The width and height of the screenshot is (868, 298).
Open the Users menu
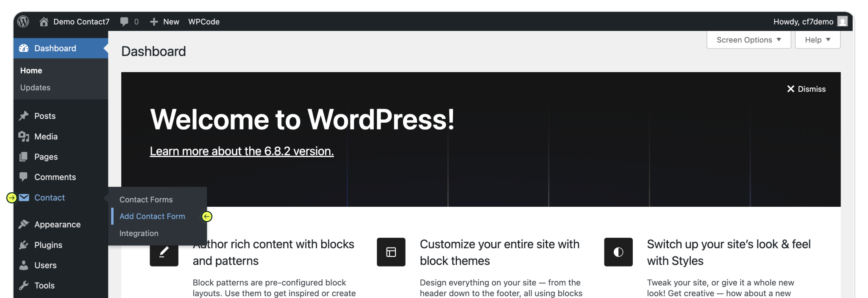(61, 265)
